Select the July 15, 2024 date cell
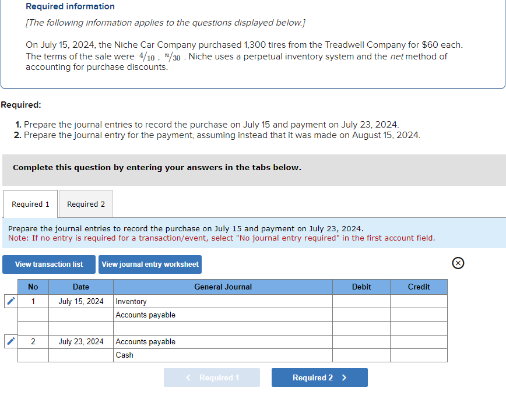506x420 pixels. (x=80, y=301)
